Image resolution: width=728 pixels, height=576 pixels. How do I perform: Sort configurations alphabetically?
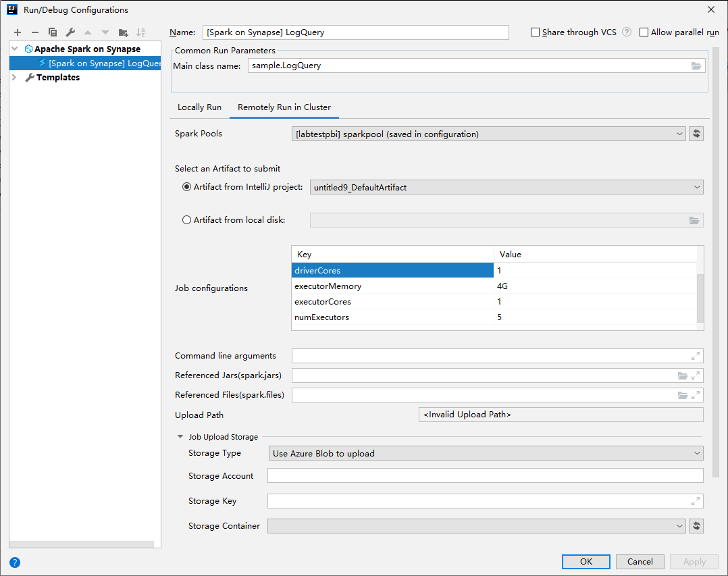[140, 32]
